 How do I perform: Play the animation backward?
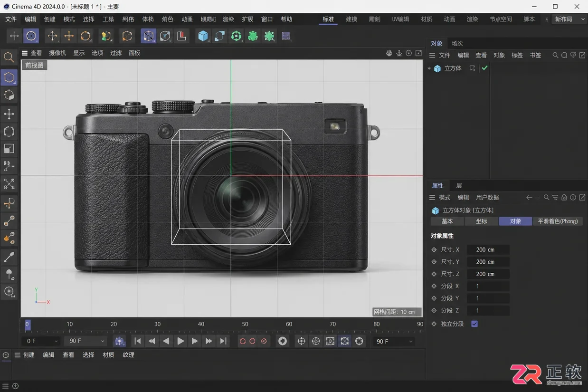pyautogui.click(x=166, y=341)
